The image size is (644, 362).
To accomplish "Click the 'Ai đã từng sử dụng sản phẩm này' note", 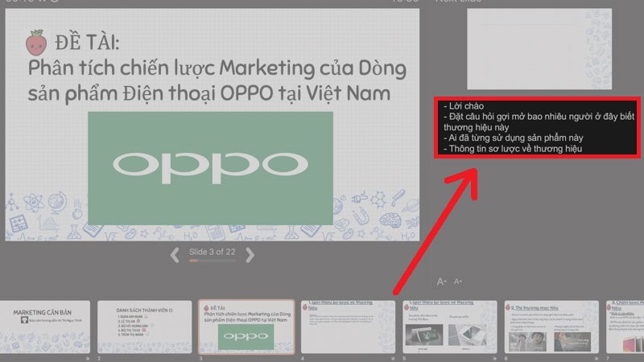I will tap(514, 138).
